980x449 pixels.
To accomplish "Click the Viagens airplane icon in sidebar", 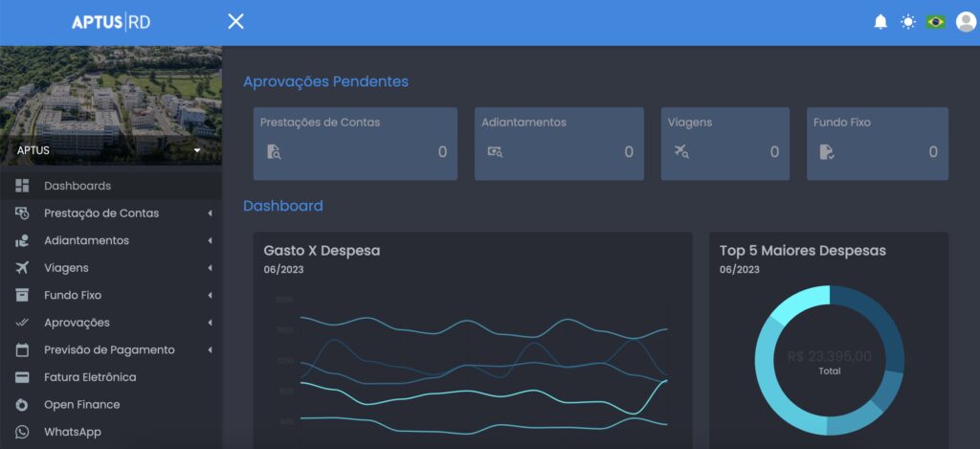I will tap(22, 268).
